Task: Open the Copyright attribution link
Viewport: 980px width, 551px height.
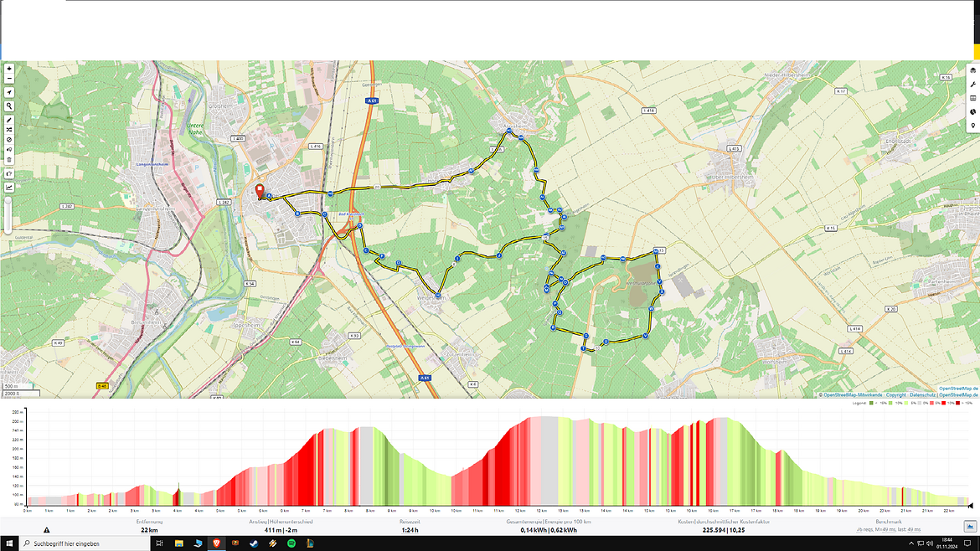Action: (x=895, y=394)
